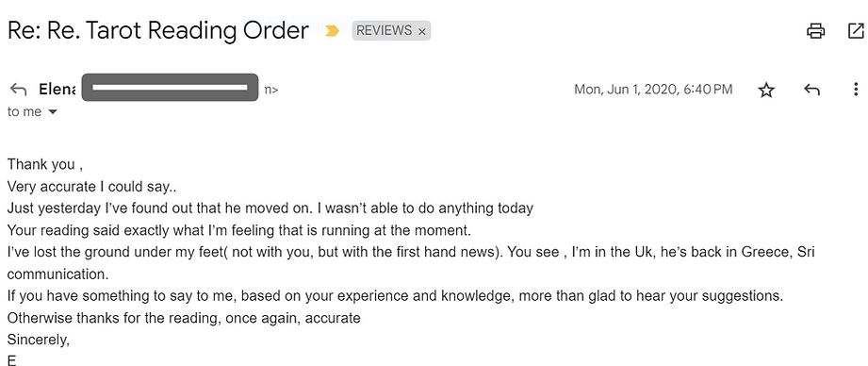This screenshot has height=366, width=868.
Task: Click the redacted sender email address
Action: pos(170,88)
